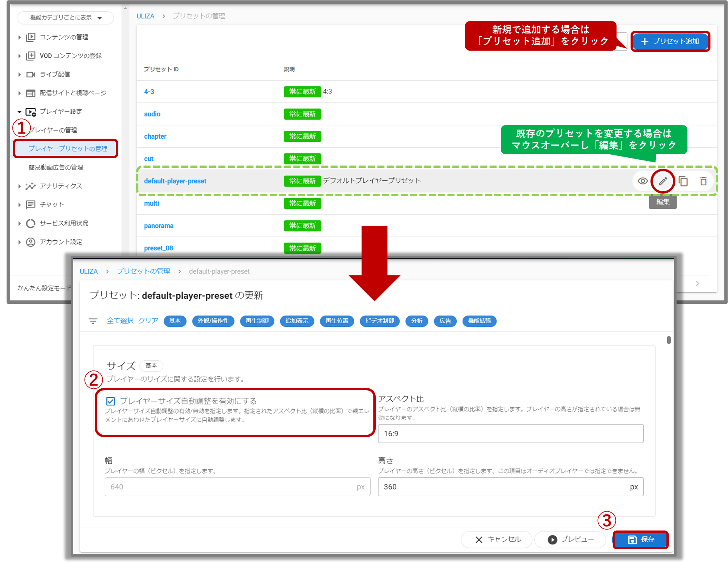Click the pencil edit icon for default-player-preset
The height and width of the screenshot is (564, 728).
663,181
